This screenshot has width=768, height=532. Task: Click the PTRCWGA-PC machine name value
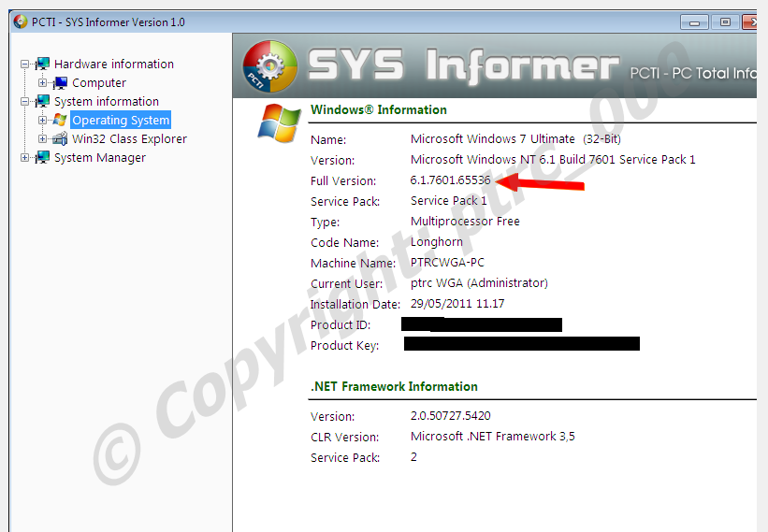click(447, 263)
